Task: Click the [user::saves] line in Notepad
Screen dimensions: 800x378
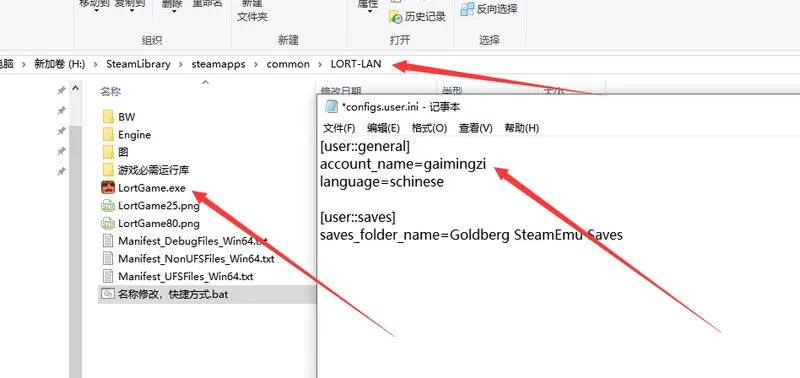Action: pyautogui.click(x=358, y=217)
